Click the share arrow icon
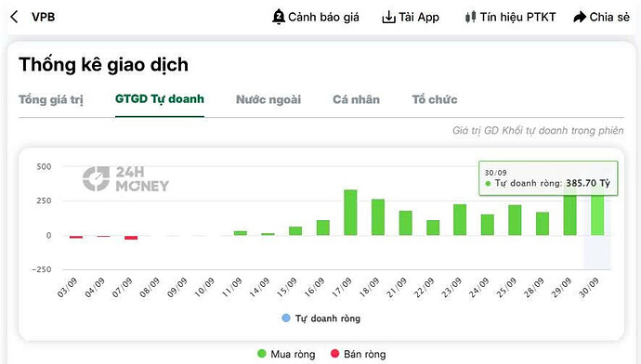Image resolution: width=641 pixels, height=364 pixels. 580,17
